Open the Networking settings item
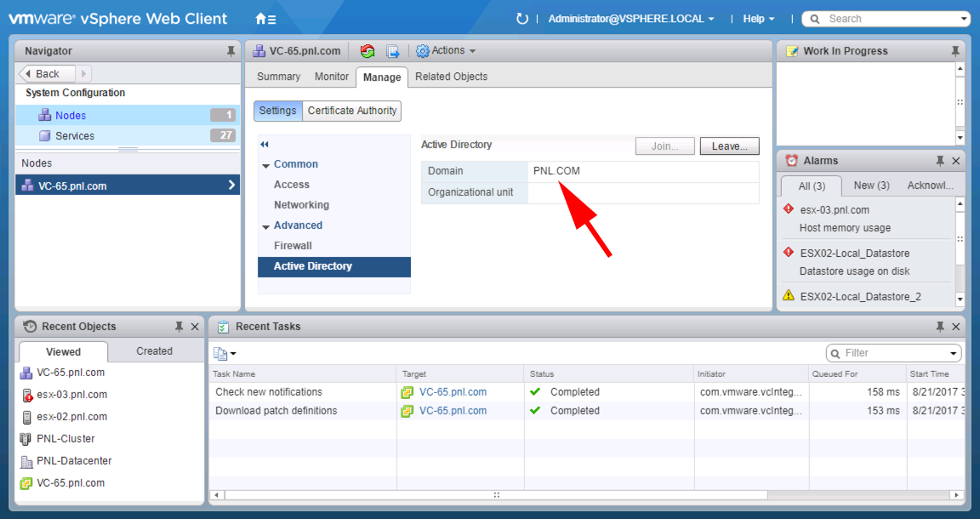Viewport: 980px width, 519px height. 301,204
